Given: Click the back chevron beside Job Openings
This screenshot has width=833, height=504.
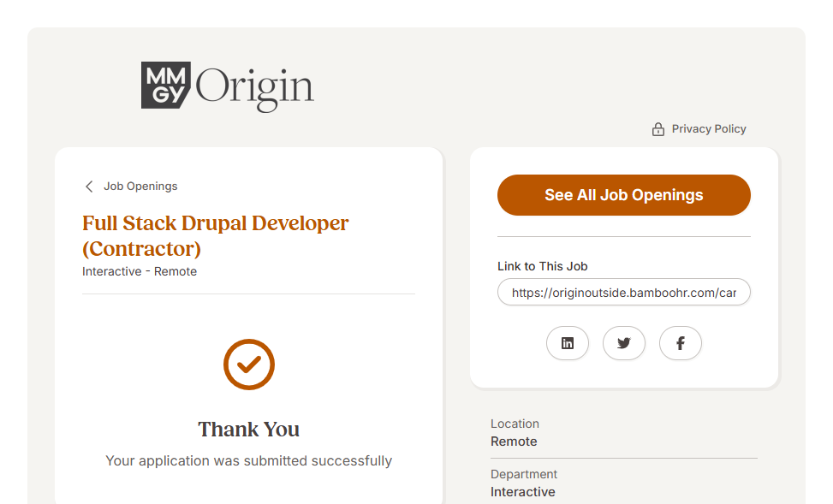Looking at the screenshot, I should pyautogui.click(x=89, y=187).
